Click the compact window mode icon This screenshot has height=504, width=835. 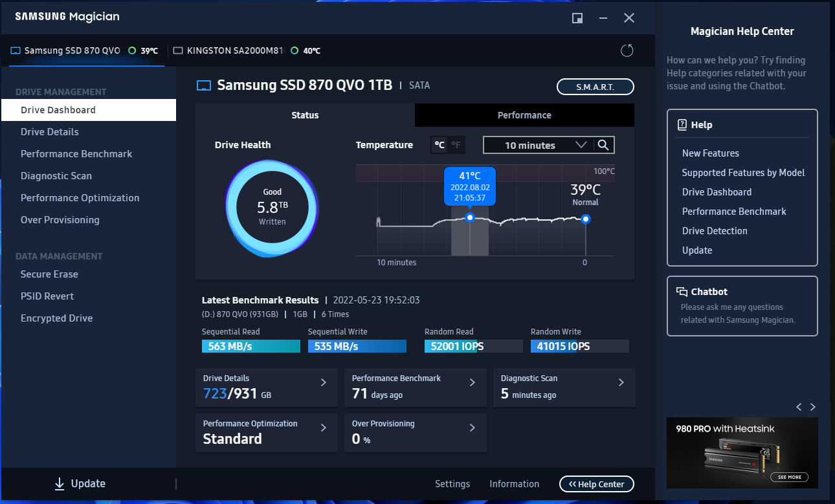point(577,18)
